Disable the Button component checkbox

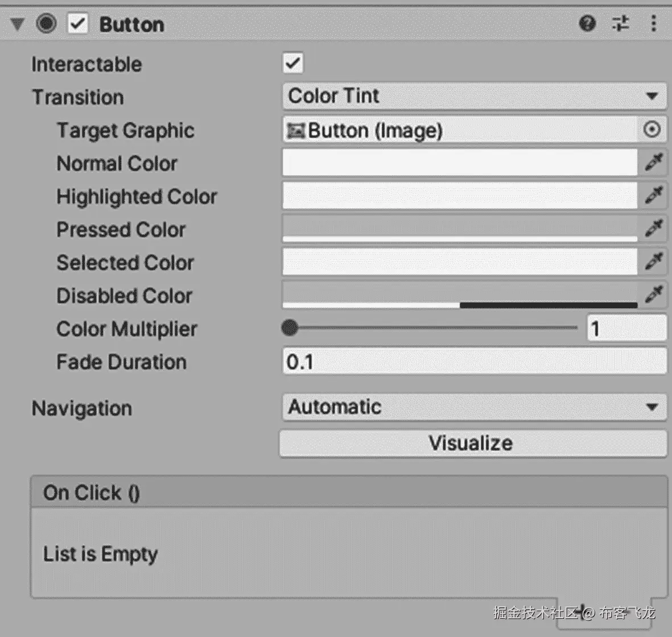78,23
